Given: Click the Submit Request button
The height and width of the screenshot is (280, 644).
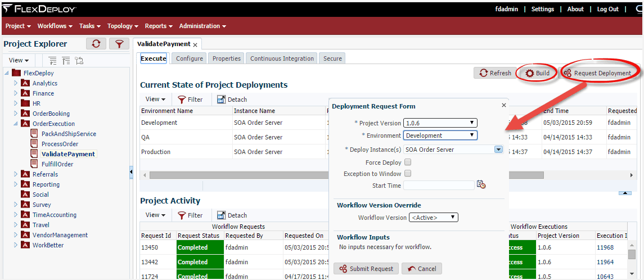Looking at the screenshot, I should [366, 269].
